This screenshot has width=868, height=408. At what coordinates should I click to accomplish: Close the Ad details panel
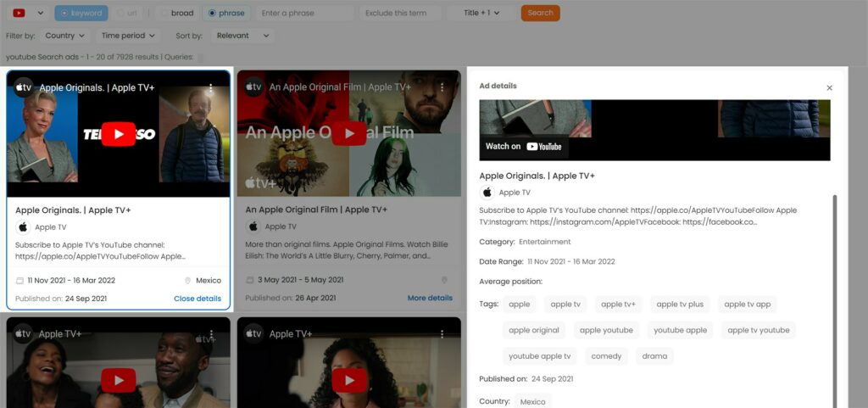tap(829, 87)
